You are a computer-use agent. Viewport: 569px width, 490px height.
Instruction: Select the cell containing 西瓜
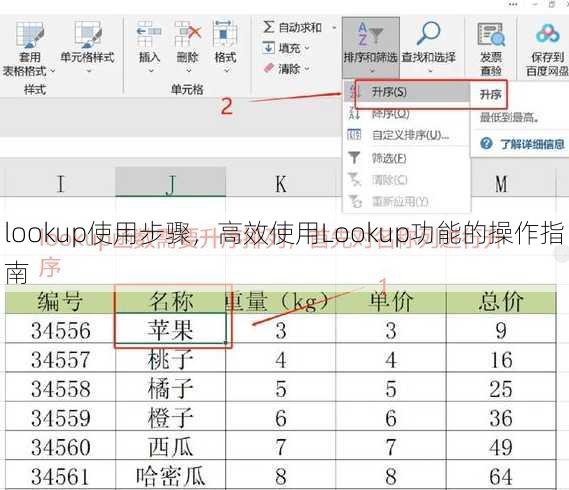coord(171,446)
